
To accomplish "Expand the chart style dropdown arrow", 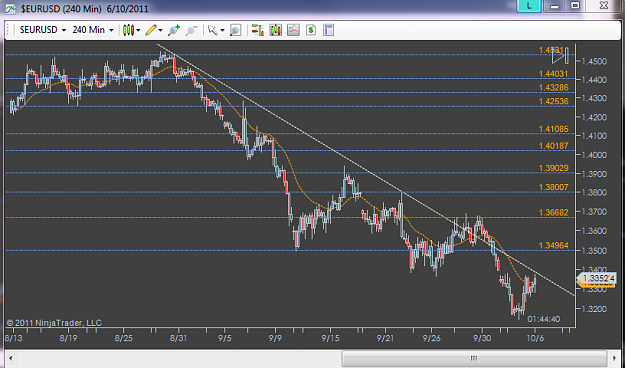I will tap(138, 30).
